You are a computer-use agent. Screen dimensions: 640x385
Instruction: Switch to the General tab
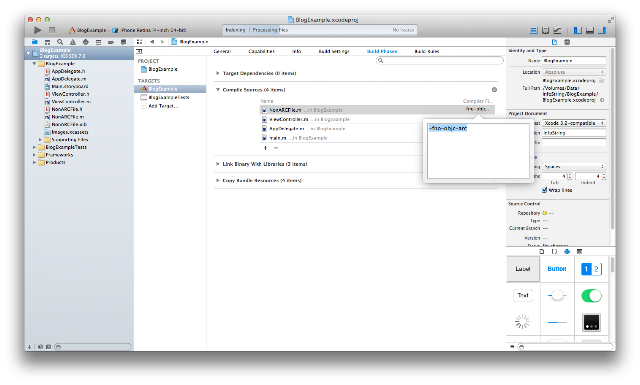pos(222,51)
